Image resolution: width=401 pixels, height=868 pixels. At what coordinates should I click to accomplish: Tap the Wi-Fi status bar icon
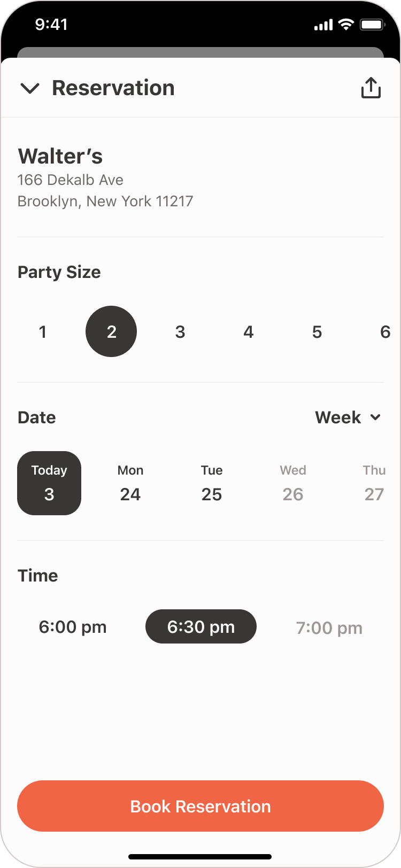(346, 25)
